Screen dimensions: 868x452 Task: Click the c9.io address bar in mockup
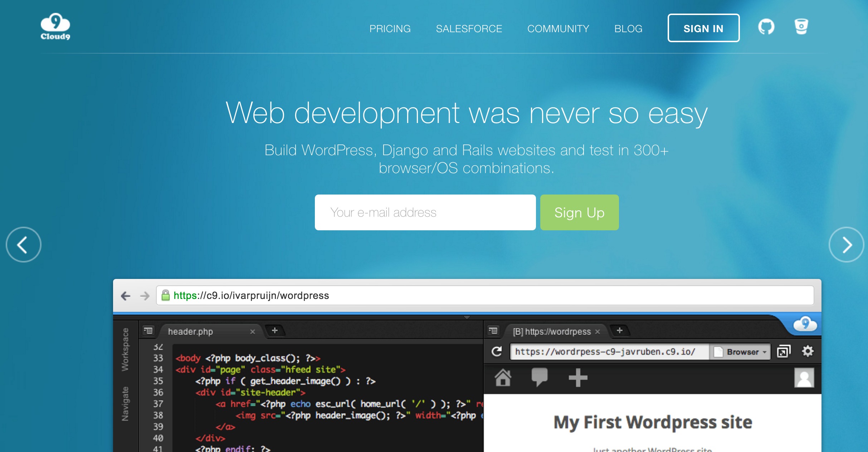coord(485,295)
